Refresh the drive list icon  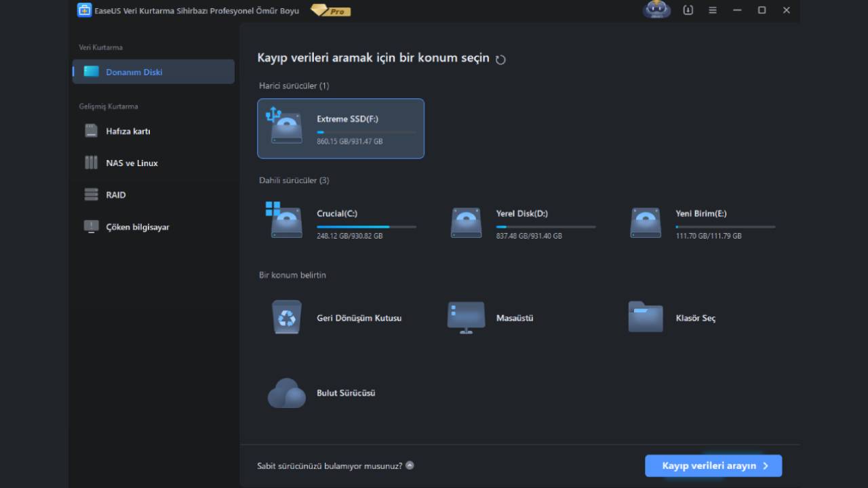[x=500, y=60]
